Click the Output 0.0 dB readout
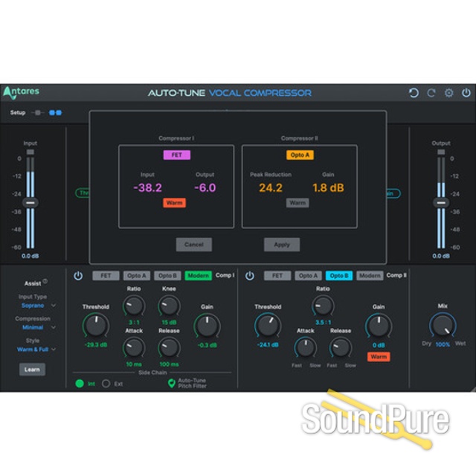476x476 pixels. point(441,256)
